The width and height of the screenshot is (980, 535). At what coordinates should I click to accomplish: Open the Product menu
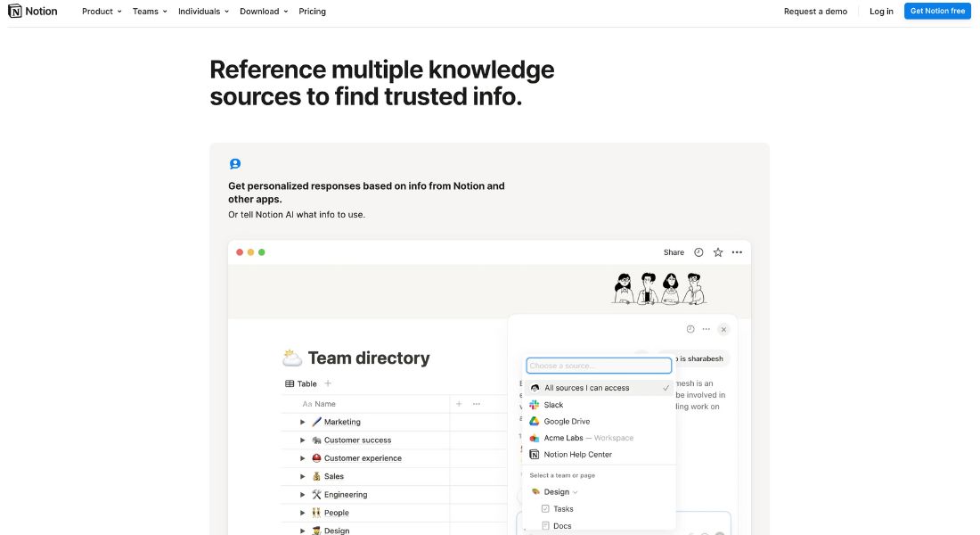pos(98,11)
